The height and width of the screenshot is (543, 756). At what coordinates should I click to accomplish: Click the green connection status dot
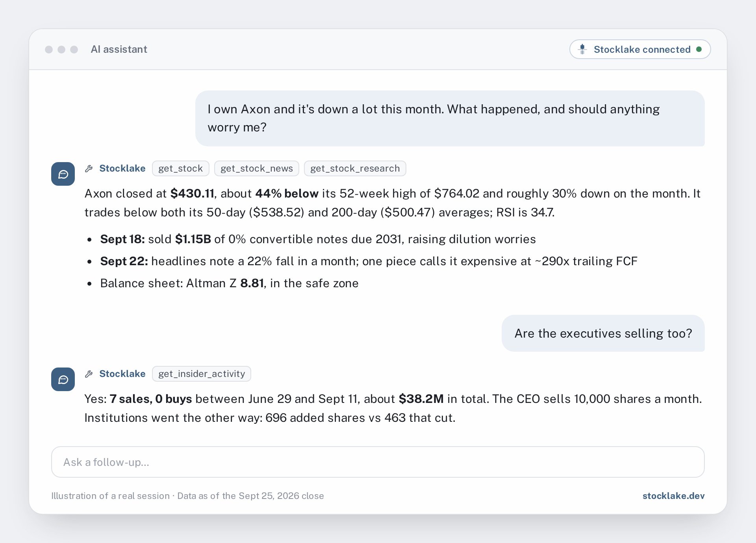point(699,49)
